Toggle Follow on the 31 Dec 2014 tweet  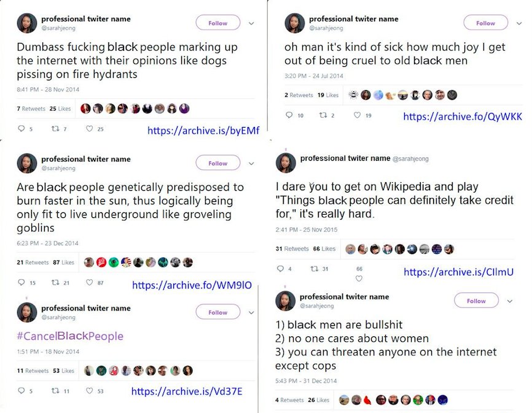475,301
